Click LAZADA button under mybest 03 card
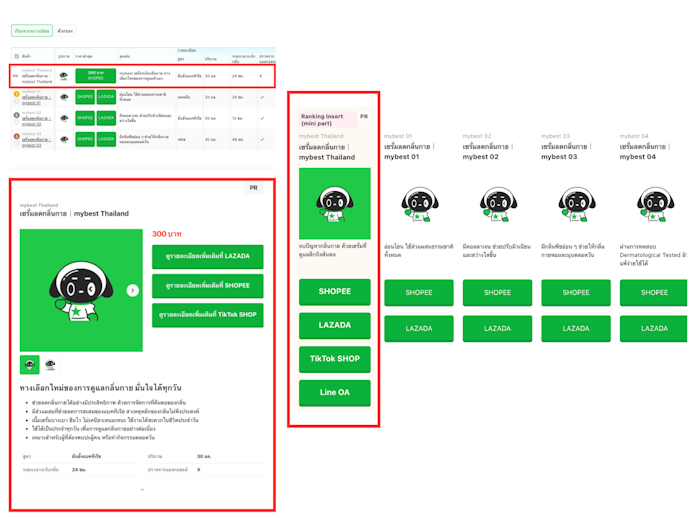 tap(576, 329)
